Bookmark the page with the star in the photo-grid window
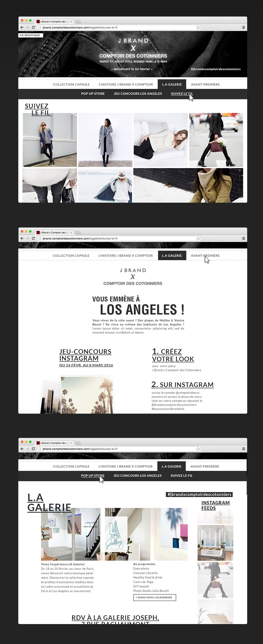Screen dimensions: 263x644 click(198, 27)
